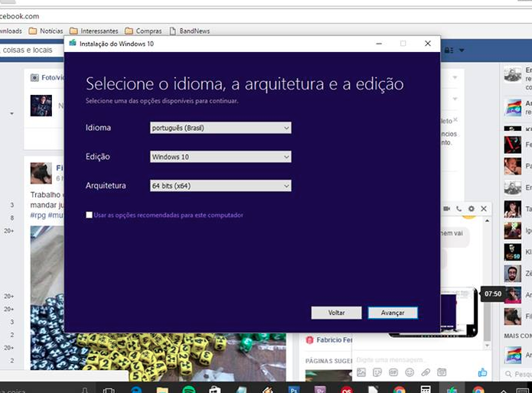Close the Facebook chat popup

click(x=484, y=208)
